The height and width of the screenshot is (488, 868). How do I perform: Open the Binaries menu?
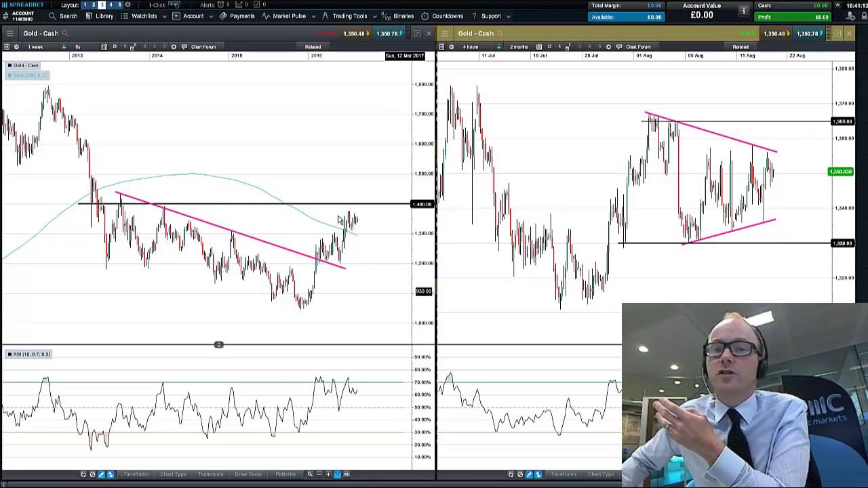tap(398, 16)
